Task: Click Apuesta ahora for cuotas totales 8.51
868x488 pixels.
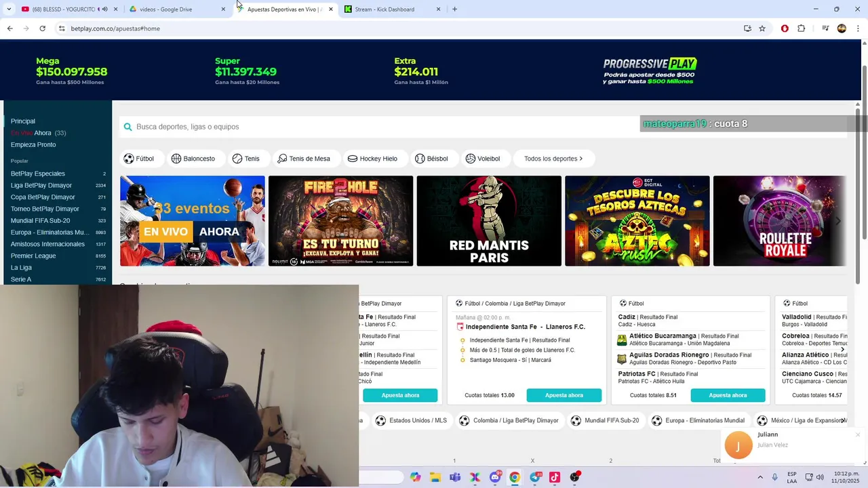Action: tap(728, 395)
